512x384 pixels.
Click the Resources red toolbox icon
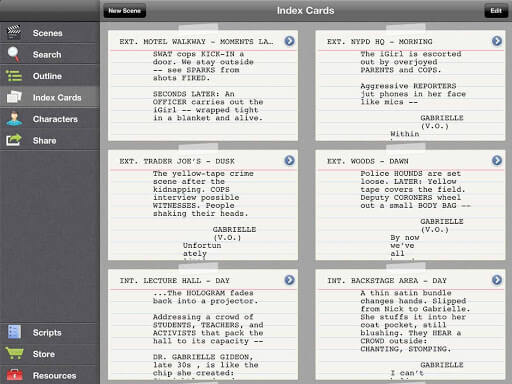click(14, 375)
